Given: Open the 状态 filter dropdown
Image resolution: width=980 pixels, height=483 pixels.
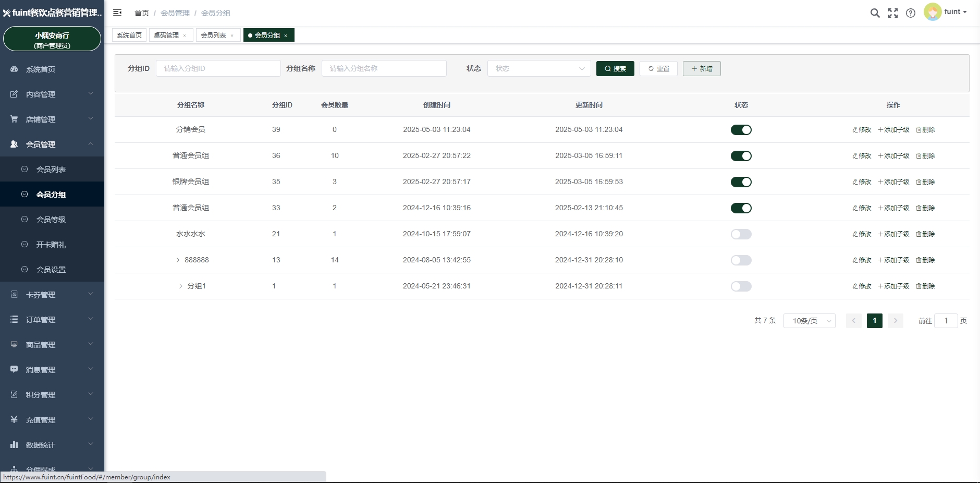Looking at the screenshot, I should tap(538, 68).
